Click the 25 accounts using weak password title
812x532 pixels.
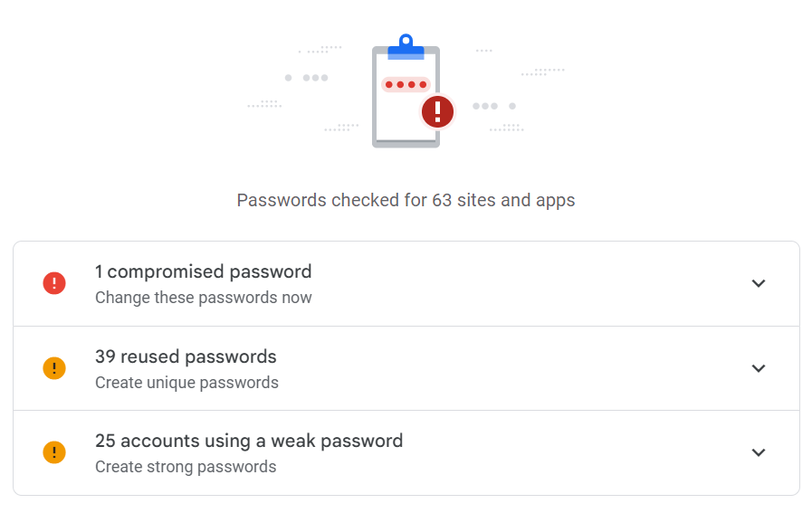[x=249, y=441]
